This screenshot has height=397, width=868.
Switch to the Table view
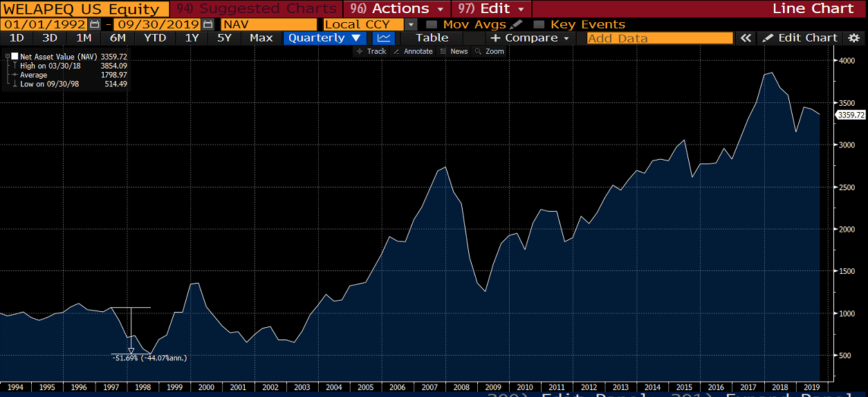coord(432,38)
